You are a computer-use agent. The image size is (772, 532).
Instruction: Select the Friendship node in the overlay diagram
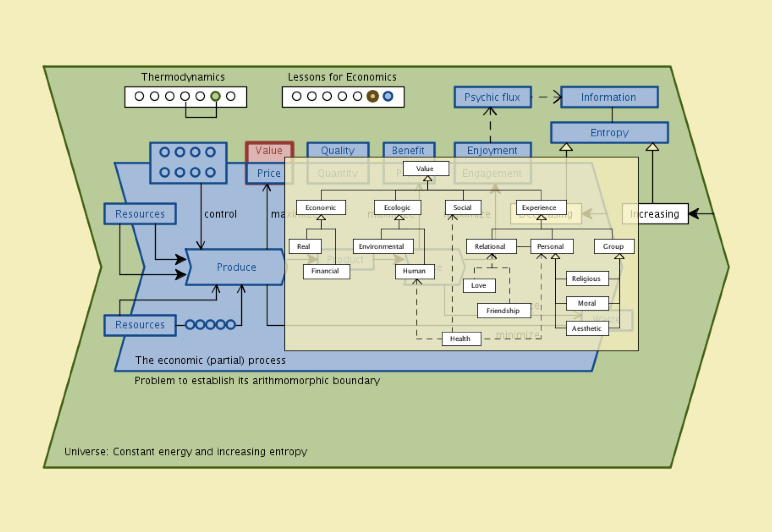click(503, 311)
